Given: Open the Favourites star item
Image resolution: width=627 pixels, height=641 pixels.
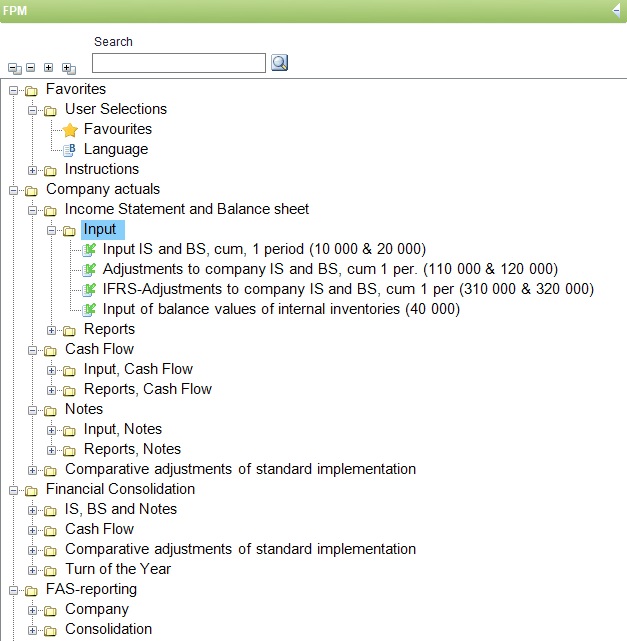Looking at the screenshot, I should click(118, 129).
